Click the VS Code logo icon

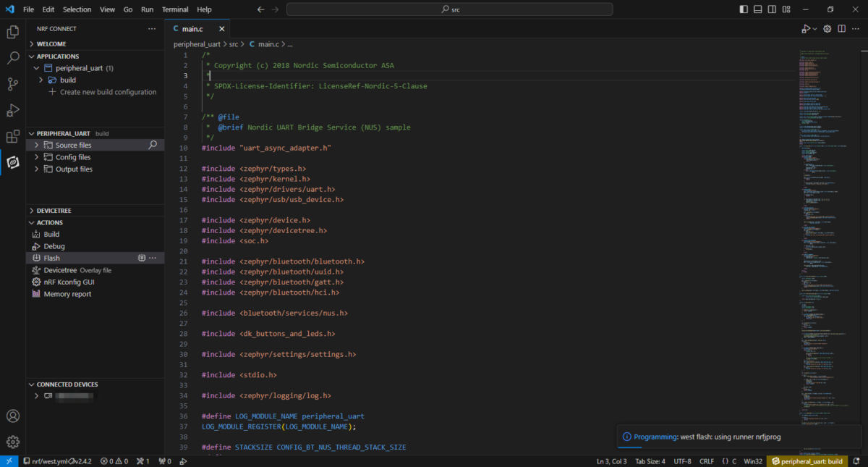point(10,9)
